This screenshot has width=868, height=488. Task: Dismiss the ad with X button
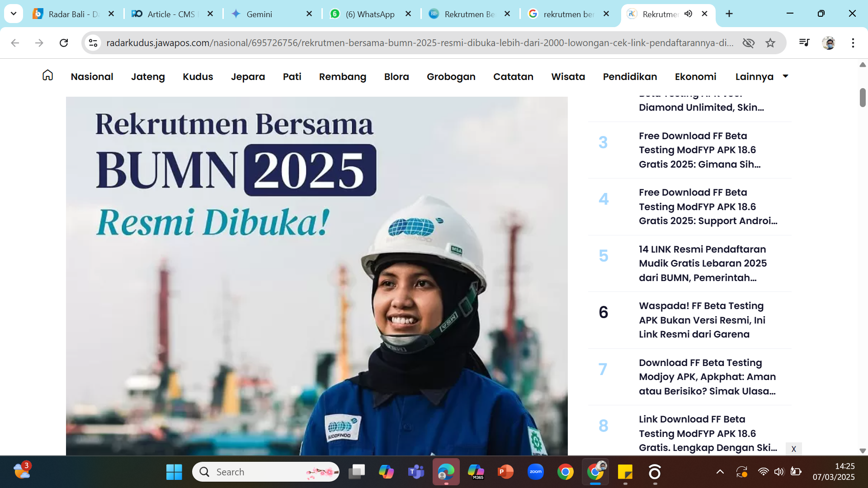793,449
